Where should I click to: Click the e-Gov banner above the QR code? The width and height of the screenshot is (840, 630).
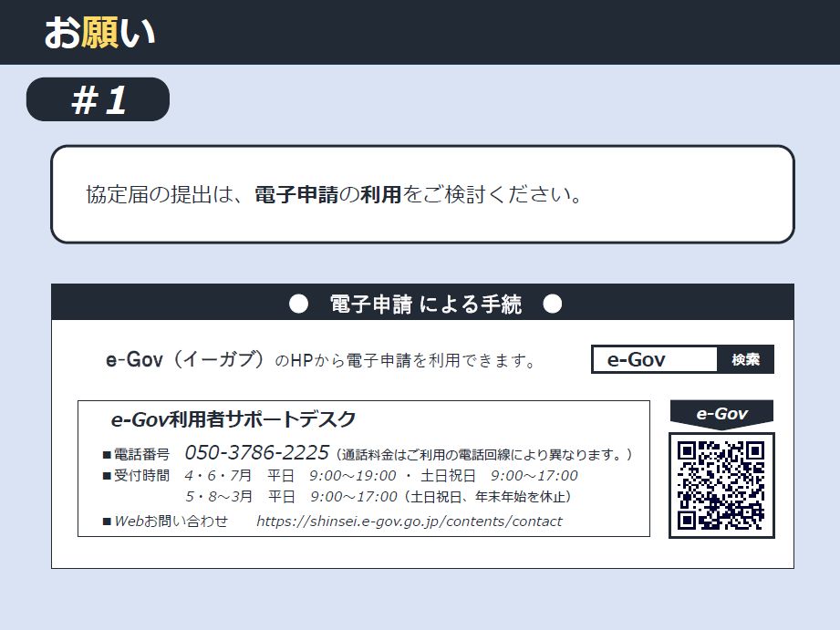[721, 414]
